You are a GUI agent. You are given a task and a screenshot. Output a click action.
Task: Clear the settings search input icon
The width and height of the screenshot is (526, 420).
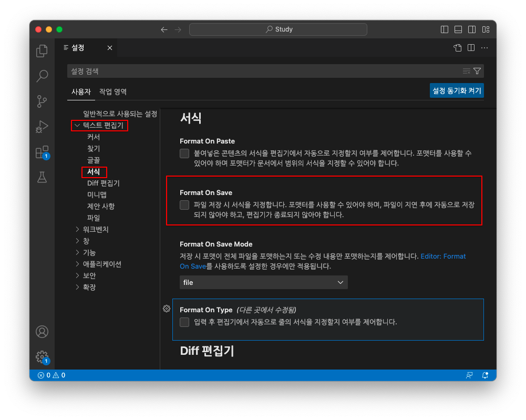tap(466, 71)
